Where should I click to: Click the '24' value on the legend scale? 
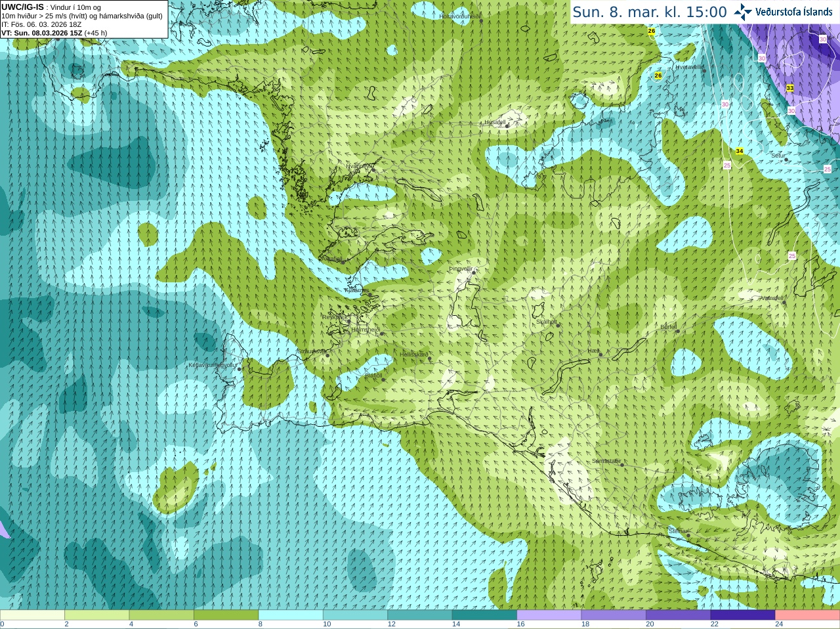tap(779, 624)
